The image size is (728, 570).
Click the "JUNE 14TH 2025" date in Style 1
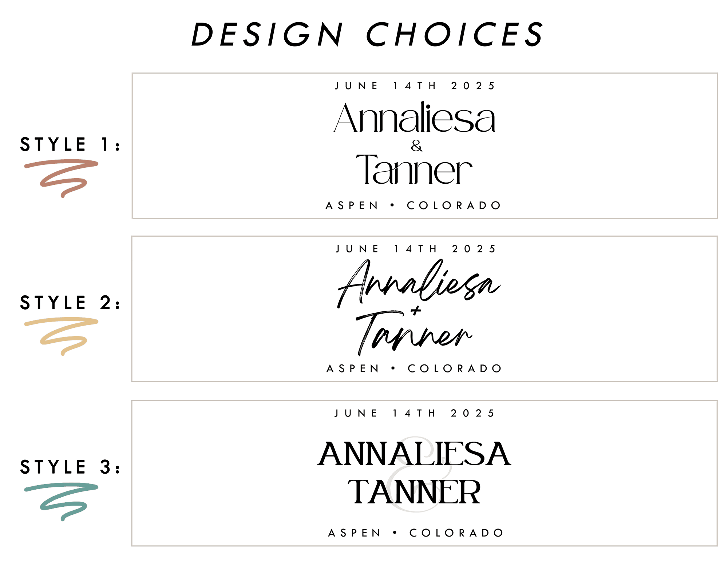pyautogui.click(x=415, y=86)
